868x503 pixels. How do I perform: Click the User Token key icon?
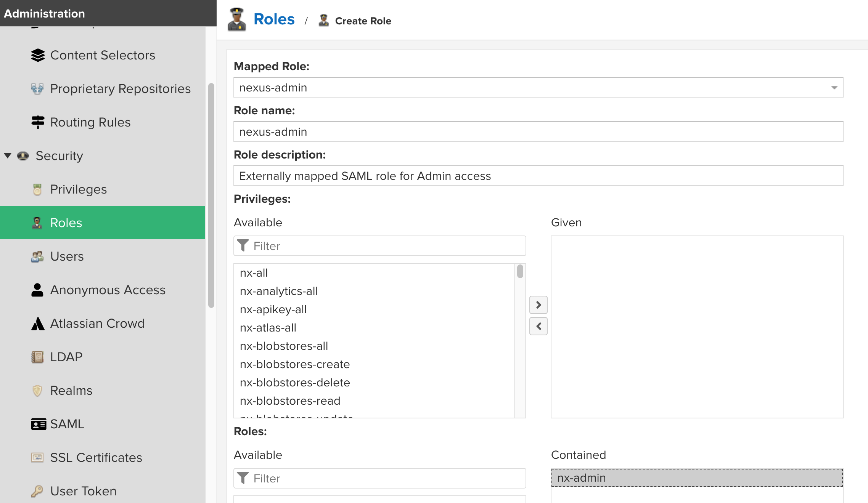tap(37, 491)
